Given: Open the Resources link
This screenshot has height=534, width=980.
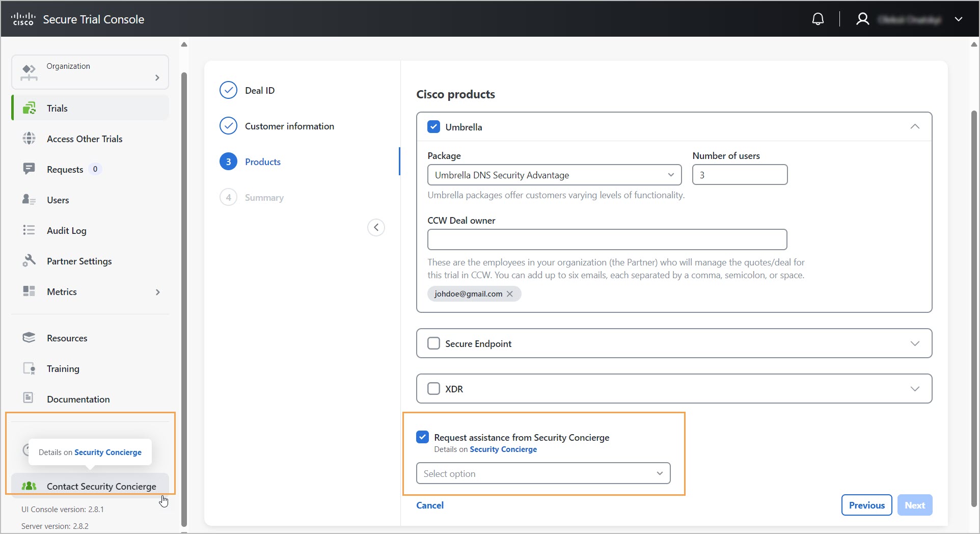Looking at the screenshot, I should (67, 338).
